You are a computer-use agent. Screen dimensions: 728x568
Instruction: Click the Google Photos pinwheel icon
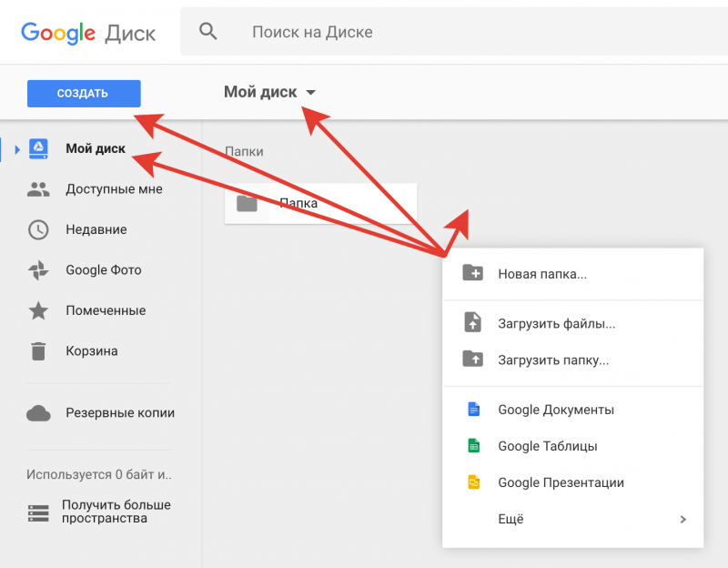pyautogui.click(x=38, y=270)
